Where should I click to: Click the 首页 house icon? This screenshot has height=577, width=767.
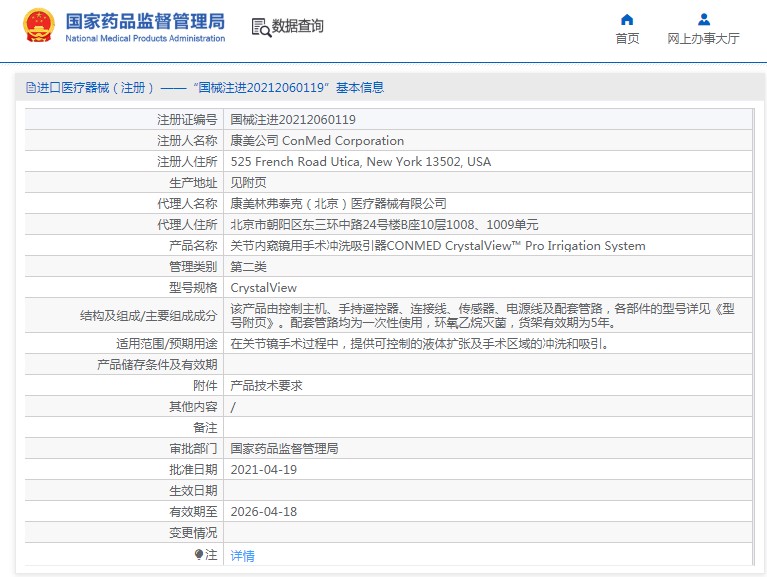tap(627, 19)
